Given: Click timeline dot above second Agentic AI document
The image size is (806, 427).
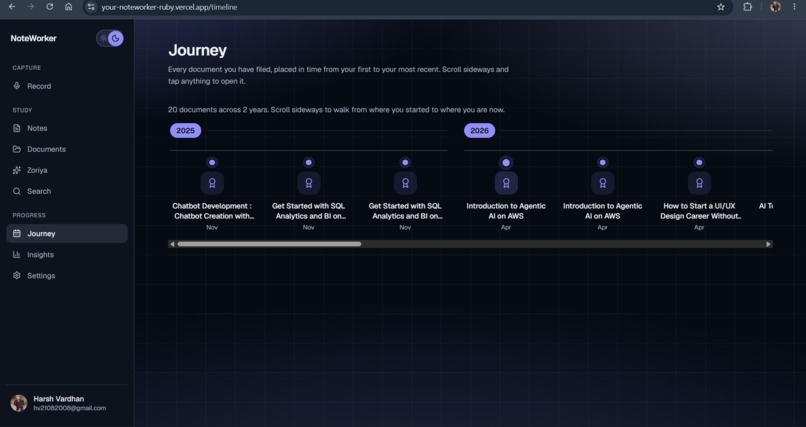Looking at the screenshot, I should click(602, 162).
